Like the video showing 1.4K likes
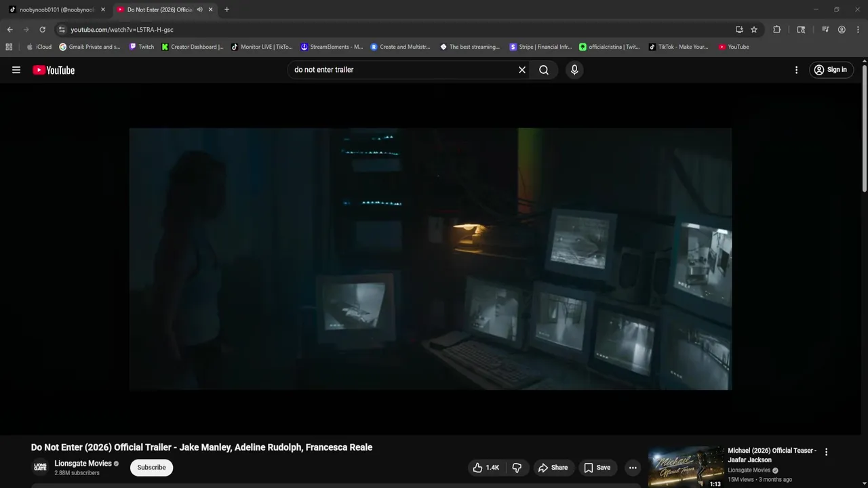The width and height of the screenshot is (868, 488). [486, 468]
